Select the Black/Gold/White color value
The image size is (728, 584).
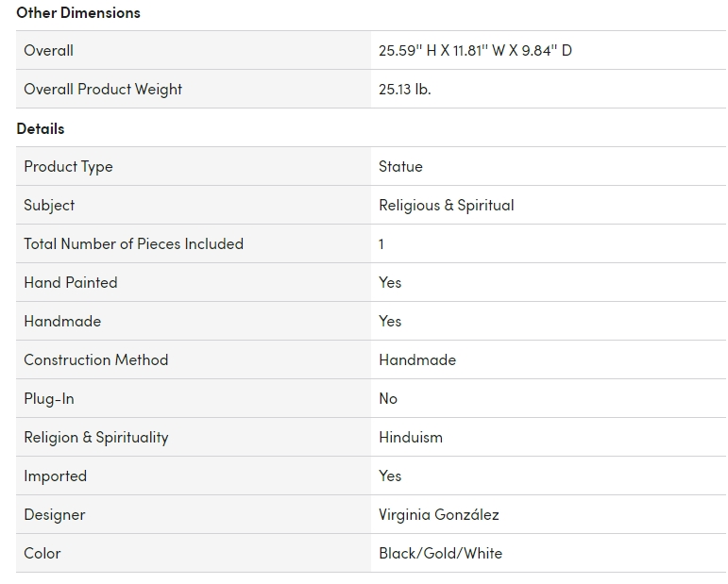pos(440,553)
